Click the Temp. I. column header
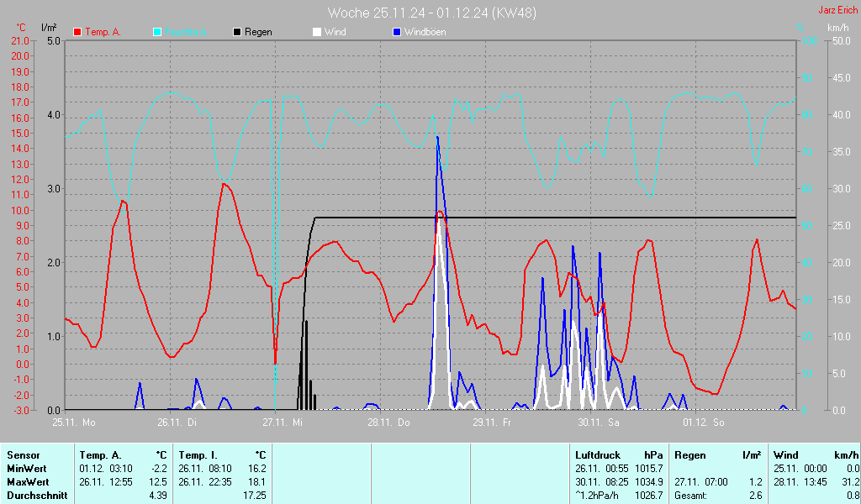 198,454
